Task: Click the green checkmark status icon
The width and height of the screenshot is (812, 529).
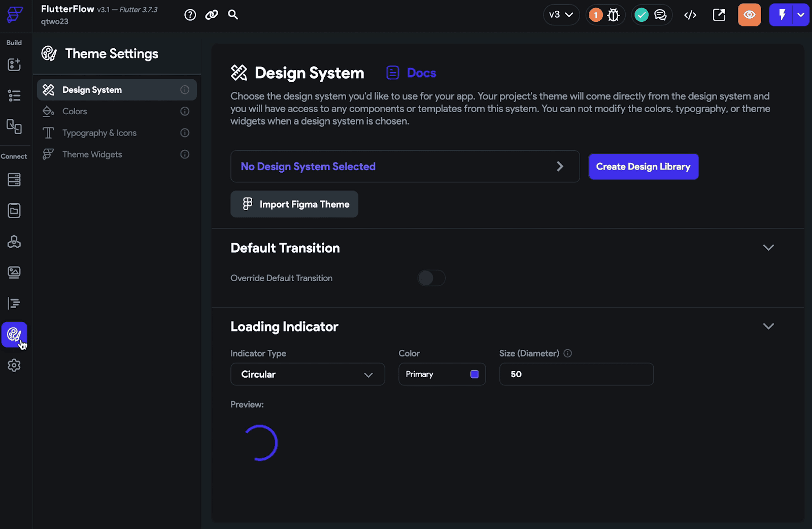Action: pyautogui.click(x=641, y=15)
